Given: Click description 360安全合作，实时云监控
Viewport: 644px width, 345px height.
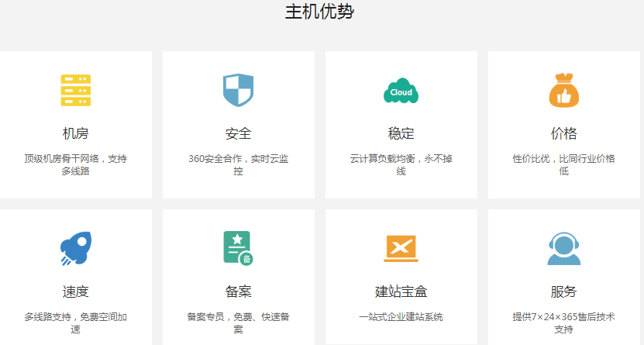Looking at the screenshot, I should pos(238,164).
